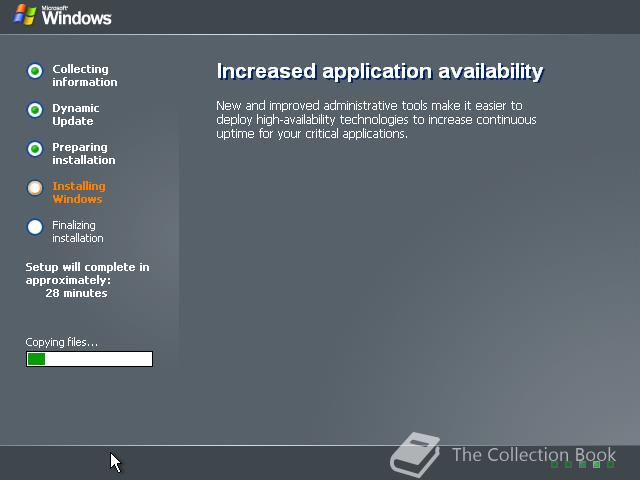The height and width of the screenshot is (480, 640).
Task: Click the "28 minutes" time estimate
Action: pyautogui.click(x=76, y=293)
